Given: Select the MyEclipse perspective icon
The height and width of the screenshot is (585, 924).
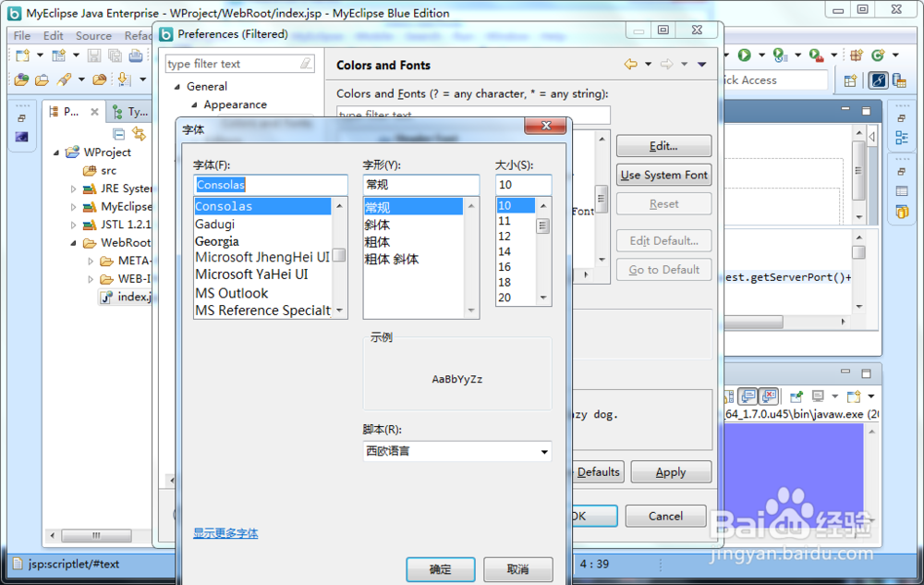Looking at the screenshot, I should pos(878,80).
